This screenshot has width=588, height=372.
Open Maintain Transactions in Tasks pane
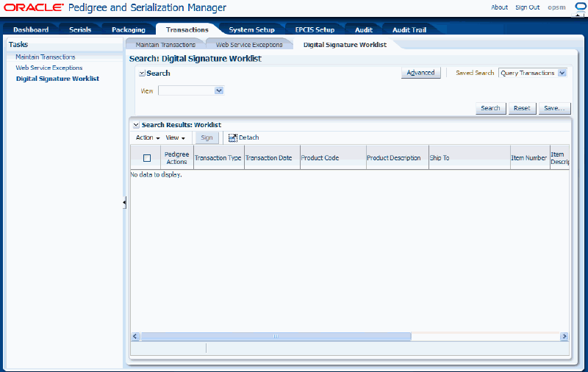(x=46, y=57)
